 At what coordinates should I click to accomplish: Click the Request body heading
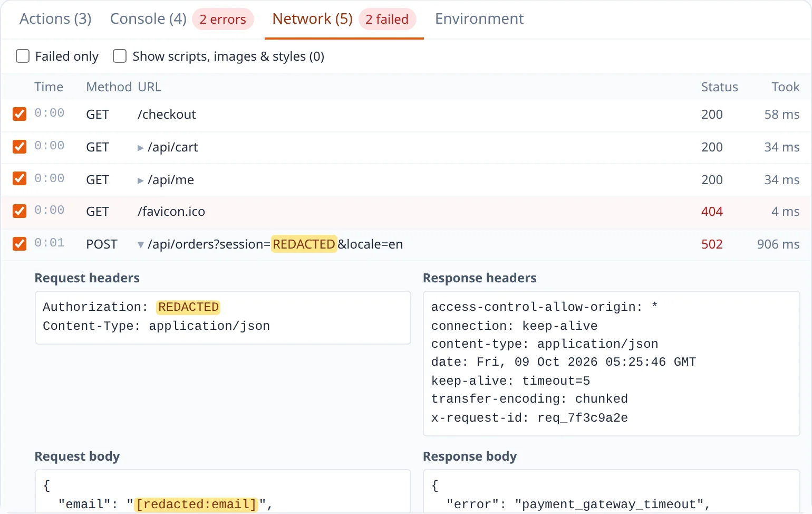pos(77,456)
